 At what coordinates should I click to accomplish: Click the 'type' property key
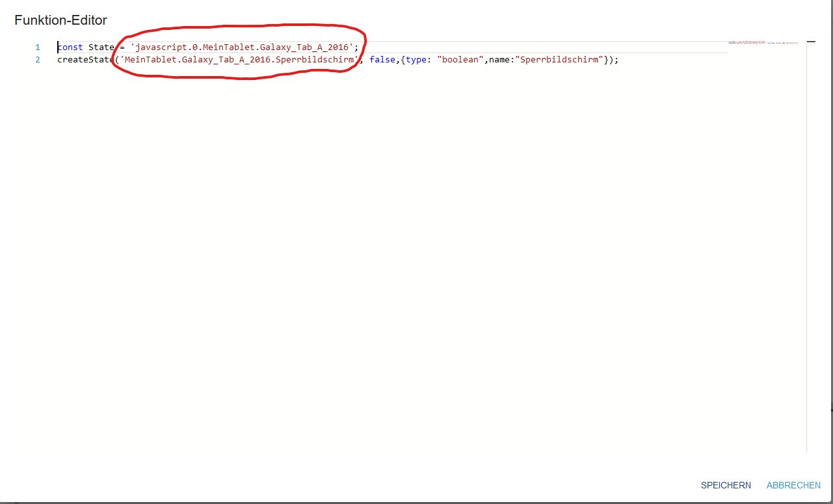(416, 59)
